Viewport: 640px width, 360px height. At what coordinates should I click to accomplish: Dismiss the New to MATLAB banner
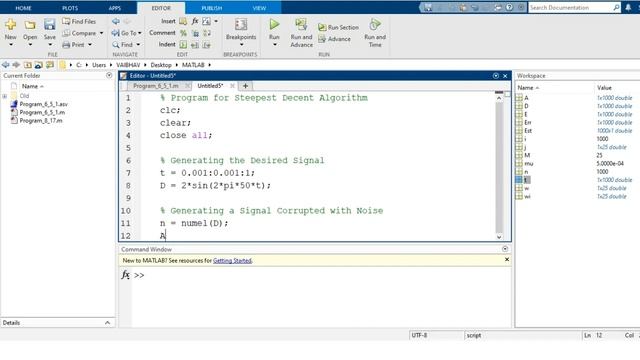[x=507, y=260]
